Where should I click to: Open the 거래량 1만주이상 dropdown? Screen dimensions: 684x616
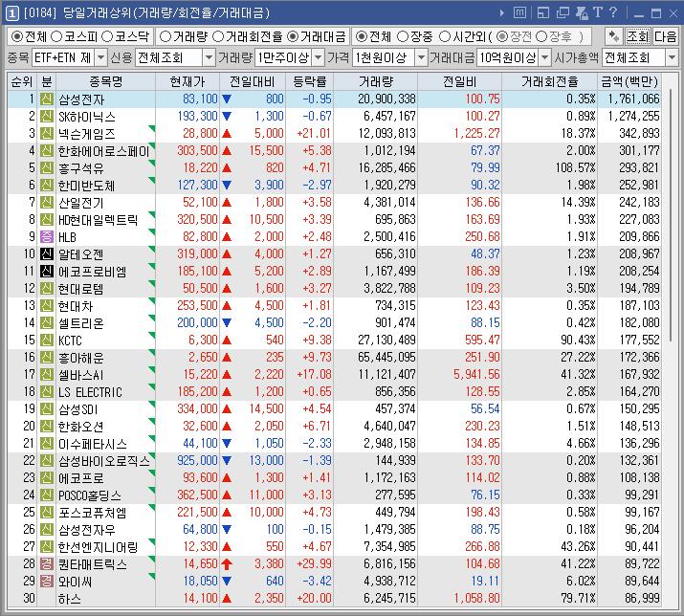point(319,57)
